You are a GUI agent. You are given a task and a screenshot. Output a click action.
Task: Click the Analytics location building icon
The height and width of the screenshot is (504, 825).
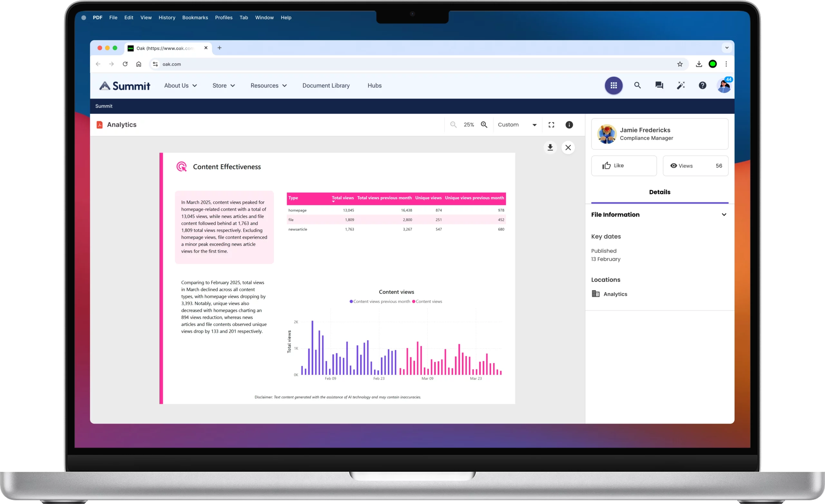595,294
